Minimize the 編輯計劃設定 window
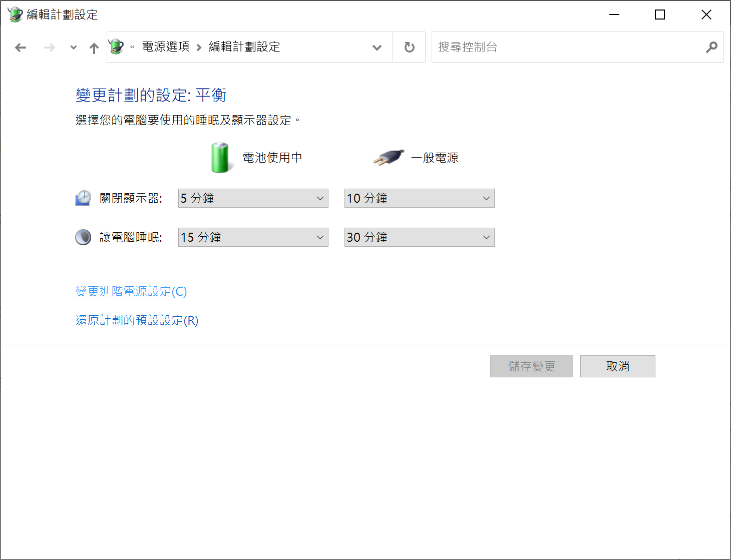This screenshot has width=731, height=560. click(614, 15)
